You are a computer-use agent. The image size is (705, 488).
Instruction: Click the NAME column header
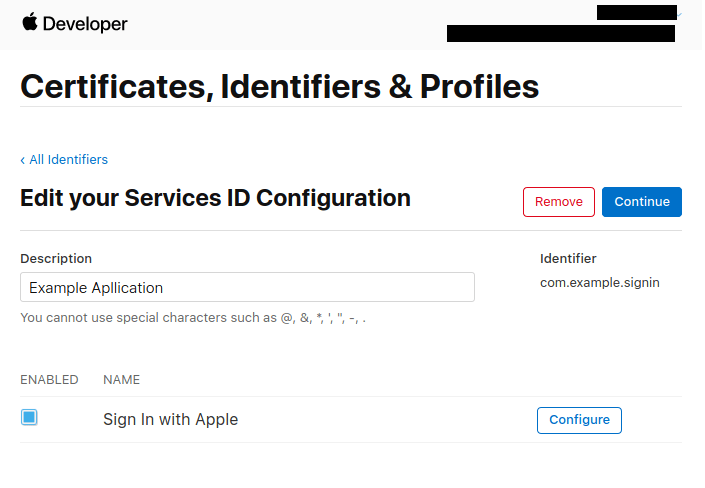[x=121, y=380]
